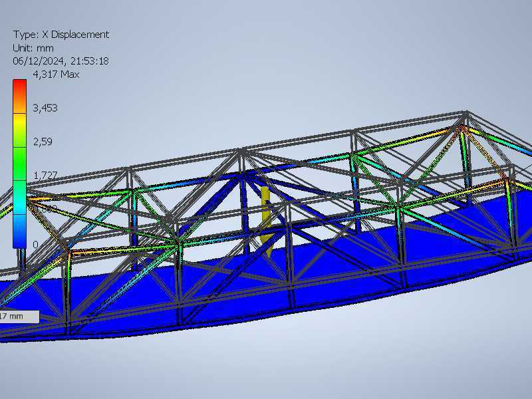This screenshot has width=532, height=399.
Task: Click the 'Unit: mm' text
Action: tap(33, 48)
